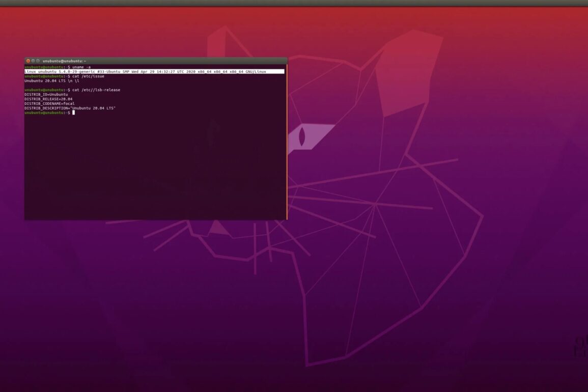The image size is (588, 392).
Task: Click the top desktop panel bar
Action: pos(294,3)
